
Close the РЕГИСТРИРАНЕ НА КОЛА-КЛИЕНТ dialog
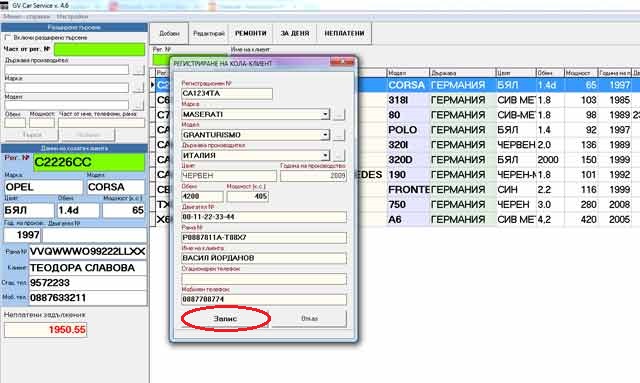point(342,62)
